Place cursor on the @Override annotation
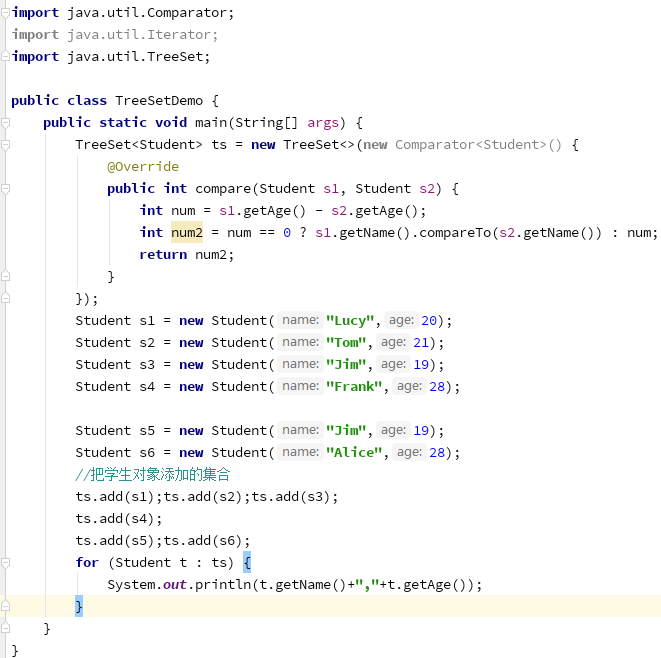 (x=143, y=167)
